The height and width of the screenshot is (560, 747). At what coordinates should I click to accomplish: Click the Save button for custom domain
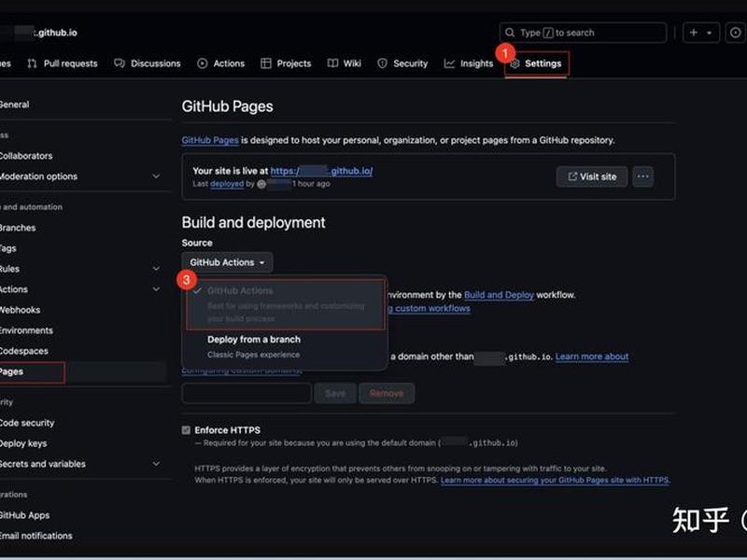click(335, 393)
